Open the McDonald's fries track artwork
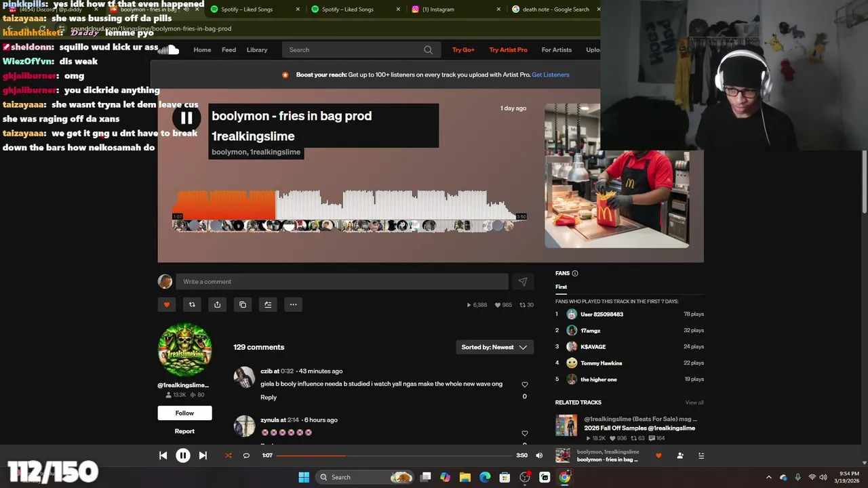Image resolution: width=868 pixels, height=488 pixels. pyautogui.click(x=617, y=176)
